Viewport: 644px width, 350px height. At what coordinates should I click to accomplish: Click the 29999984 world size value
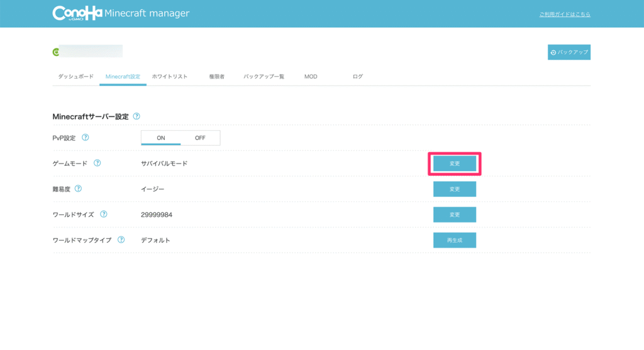click(x=157, y=215)
